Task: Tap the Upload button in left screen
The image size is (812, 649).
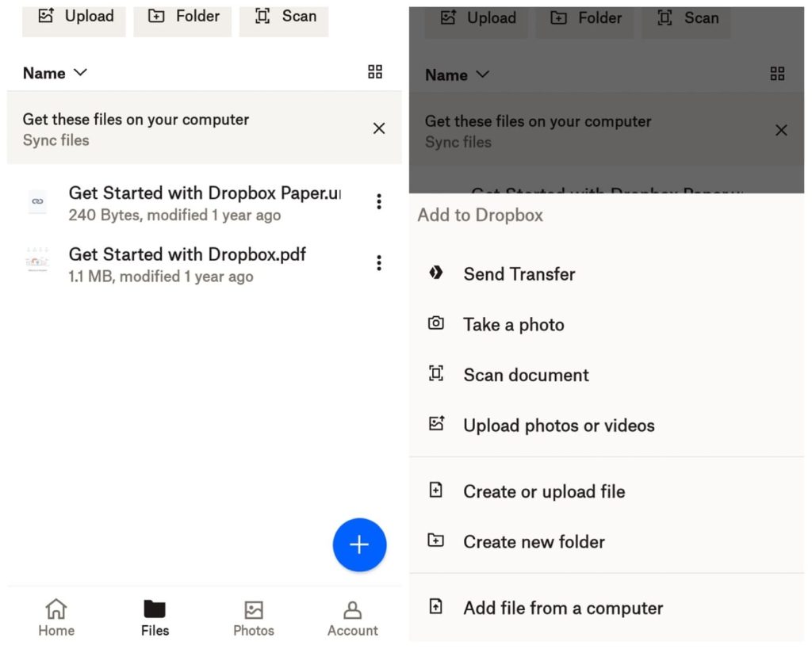Action: coord(74,20)
